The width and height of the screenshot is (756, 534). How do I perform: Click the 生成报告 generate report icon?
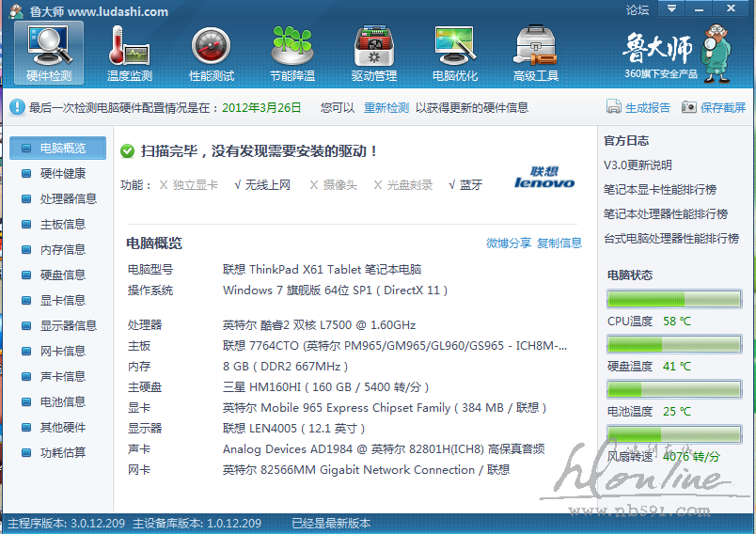614,107
